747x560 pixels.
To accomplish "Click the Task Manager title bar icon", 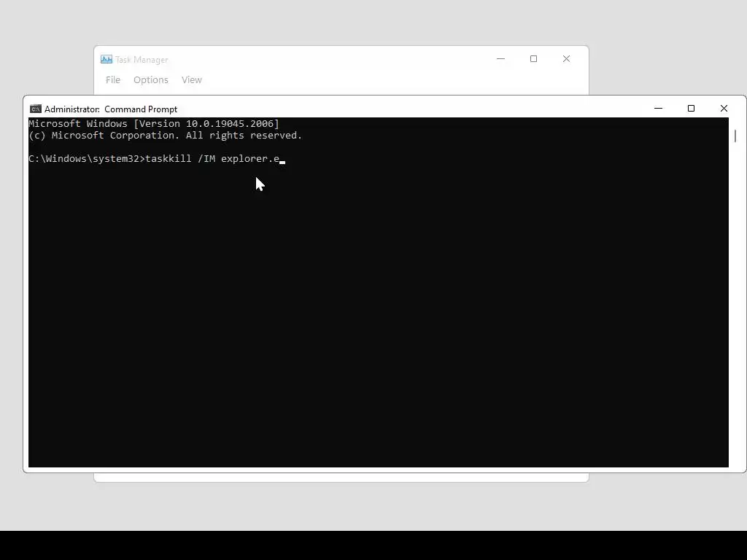I will coord(107,60).
